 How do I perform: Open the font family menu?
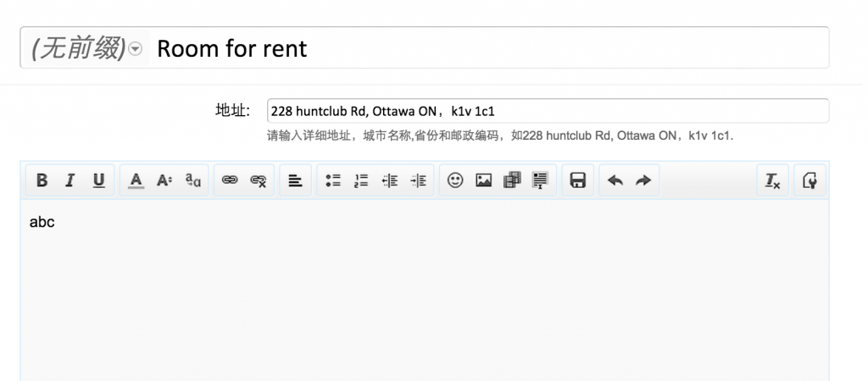coord(193,180)
